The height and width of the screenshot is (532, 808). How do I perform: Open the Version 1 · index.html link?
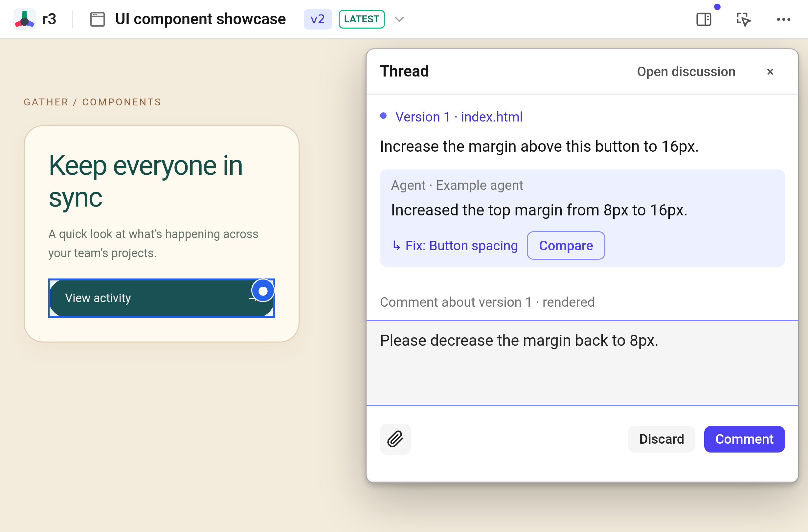point(459,117)
